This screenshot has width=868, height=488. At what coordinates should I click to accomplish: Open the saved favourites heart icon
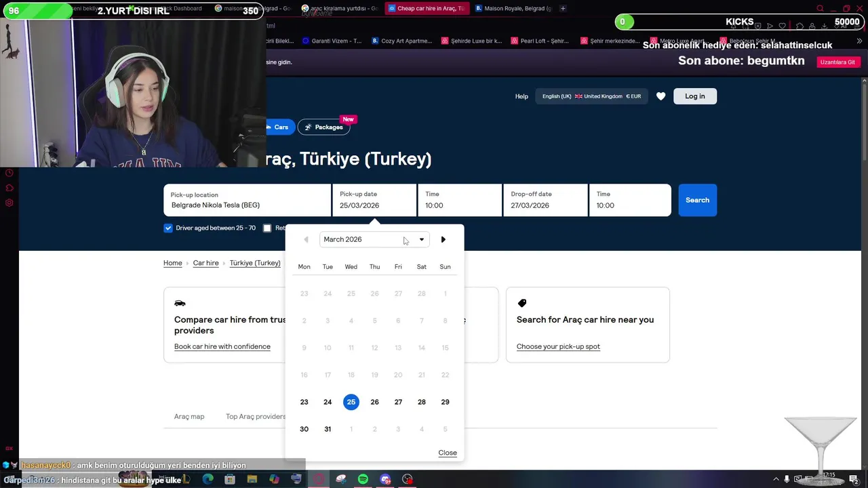660,96
